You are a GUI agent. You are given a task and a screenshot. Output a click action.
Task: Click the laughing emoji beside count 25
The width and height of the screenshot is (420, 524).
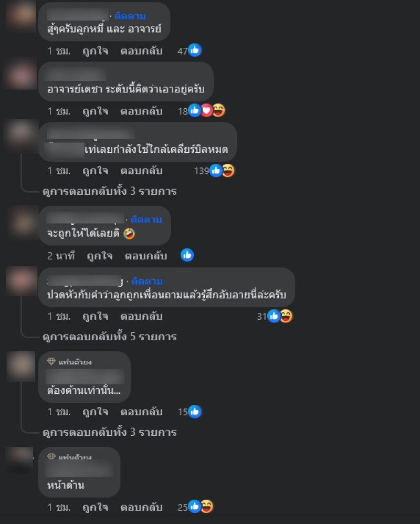point(207,507)
